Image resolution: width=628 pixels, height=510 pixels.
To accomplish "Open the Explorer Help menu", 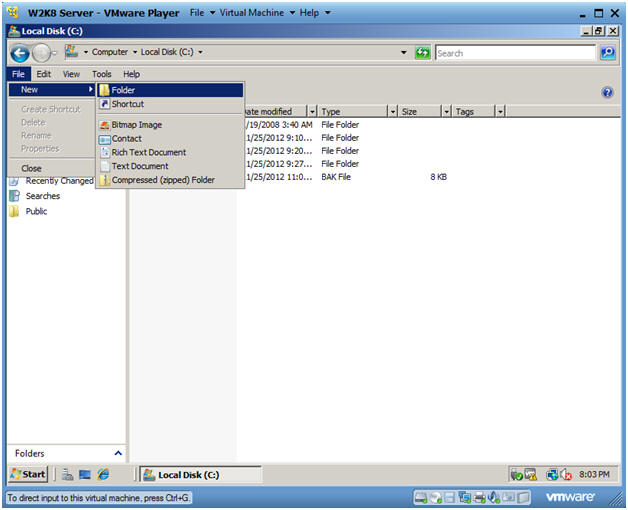I will coord(131,74).
